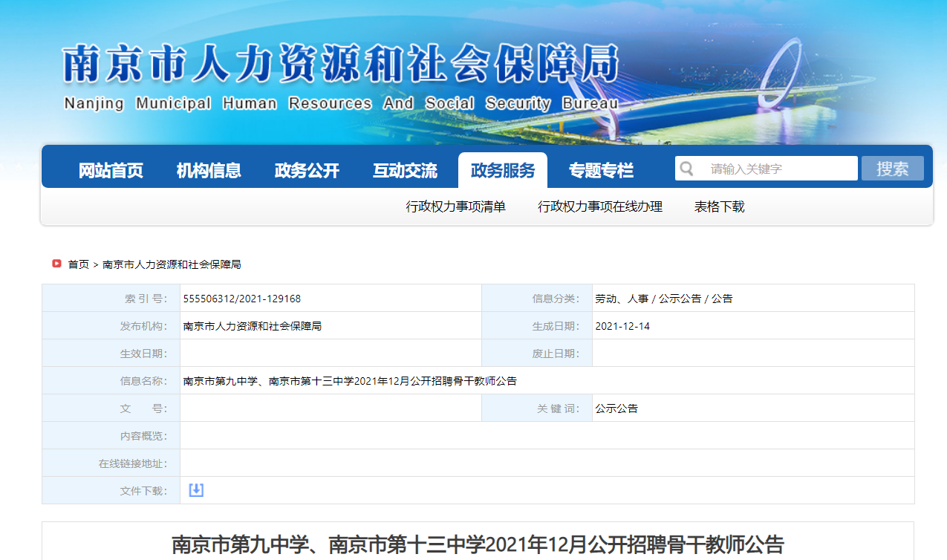Click the index number 555506312/2021-129168

coord(242,299)
